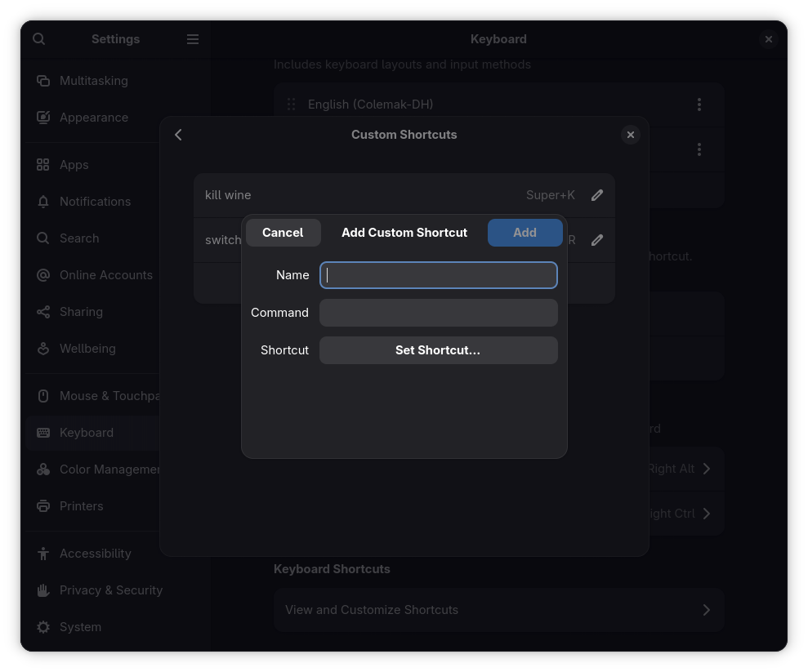
Task: Focus the Command input field
Action: 439,313
